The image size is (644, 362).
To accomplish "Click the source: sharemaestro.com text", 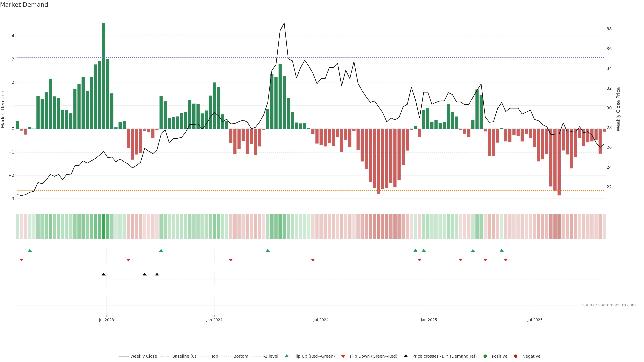I will point(609,305).
